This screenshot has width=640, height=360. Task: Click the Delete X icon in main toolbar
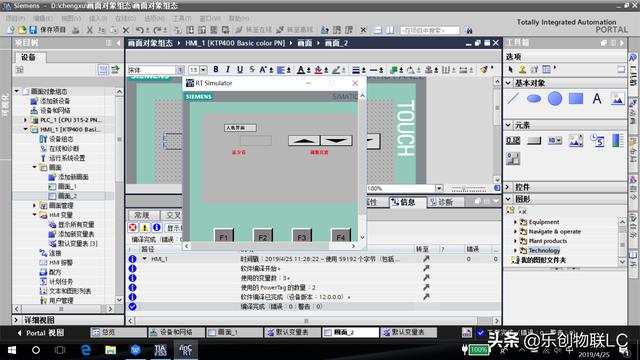pyautogui.click(x=126, y=30)
